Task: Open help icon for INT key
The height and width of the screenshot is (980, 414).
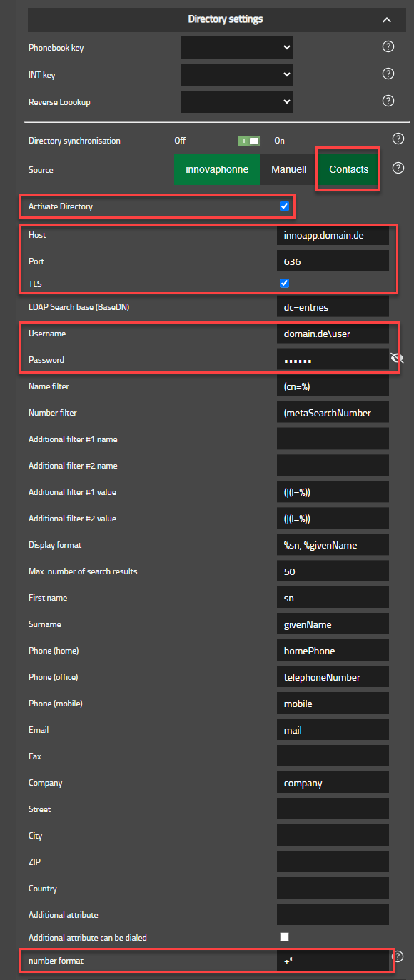Action: (388, 74)
